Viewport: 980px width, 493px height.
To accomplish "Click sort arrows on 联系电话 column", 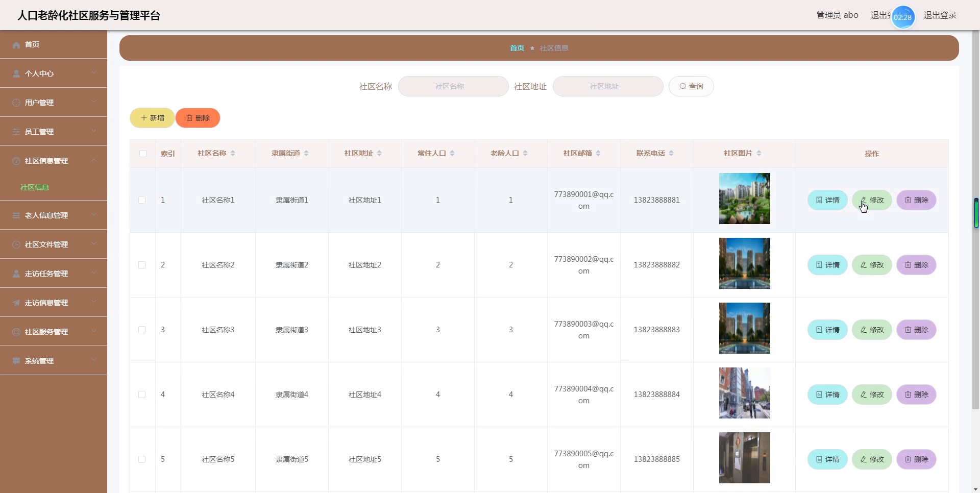I will pos(671,154).
